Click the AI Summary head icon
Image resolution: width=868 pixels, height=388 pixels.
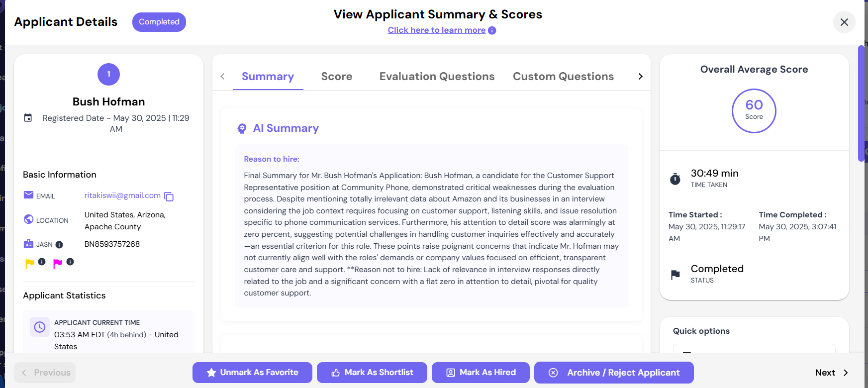(x=242, y=129)
